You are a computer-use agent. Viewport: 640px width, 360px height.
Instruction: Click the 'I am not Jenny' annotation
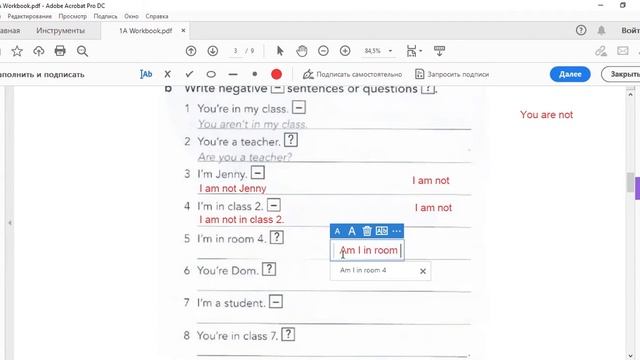pyautogui.click(x=233, y=188)
